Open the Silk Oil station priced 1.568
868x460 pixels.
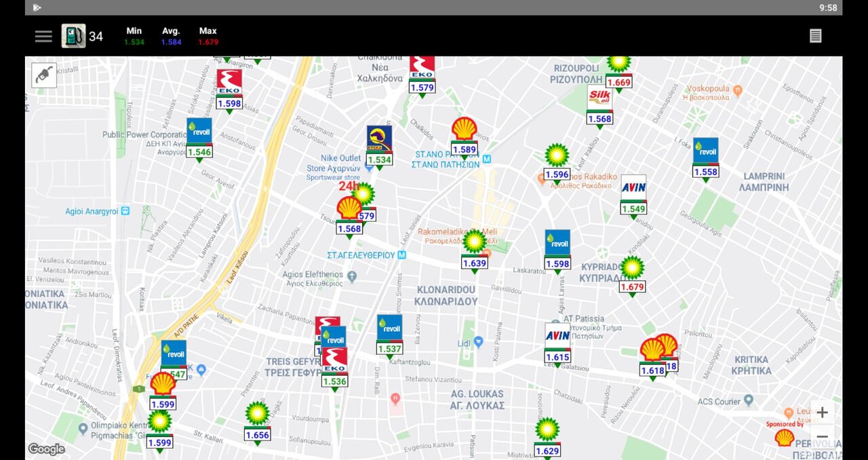[599, 106]
